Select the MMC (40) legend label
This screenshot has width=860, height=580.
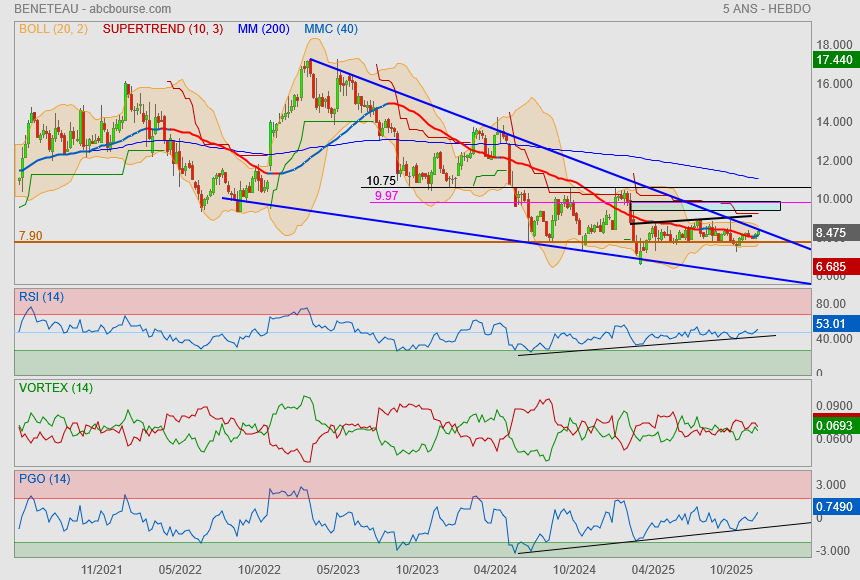(x=331, y=29)
